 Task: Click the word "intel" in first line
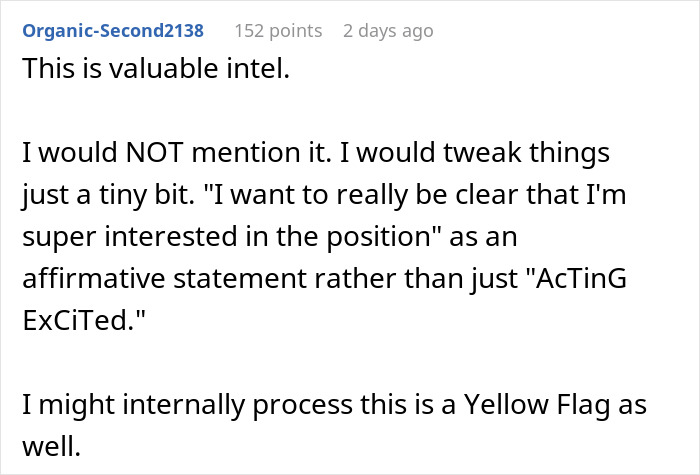tap(234, 72)
